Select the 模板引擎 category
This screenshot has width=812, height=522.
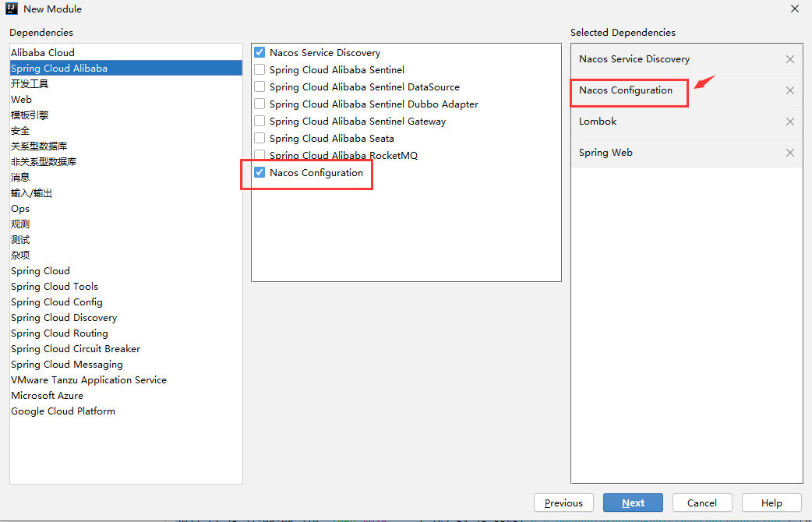pos(125,115)
